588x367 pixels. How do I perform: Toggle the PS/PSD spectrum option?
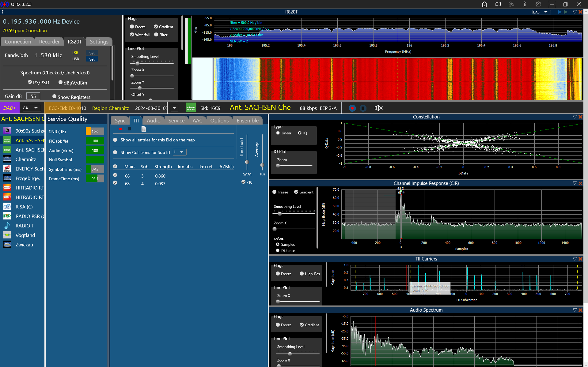pyautogui.click(x=30, y=82)
